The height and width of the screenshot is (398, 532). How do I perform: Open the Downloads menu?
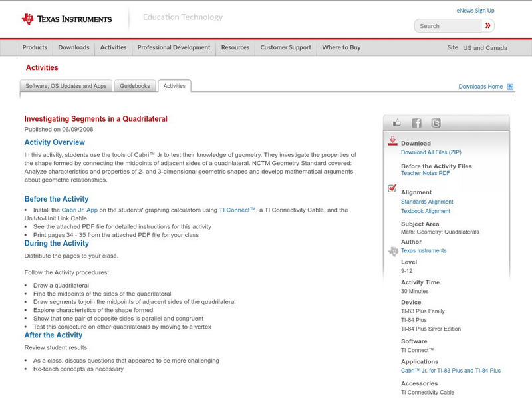click(x=74, y=47)
